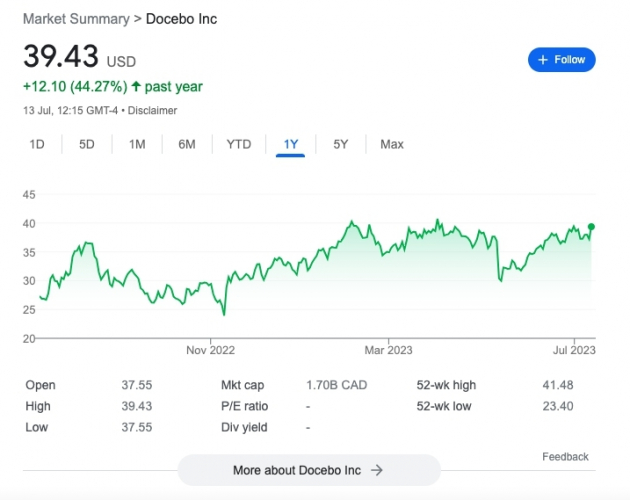Click chart near the Nov 2022 label

(x=210, y=300)
